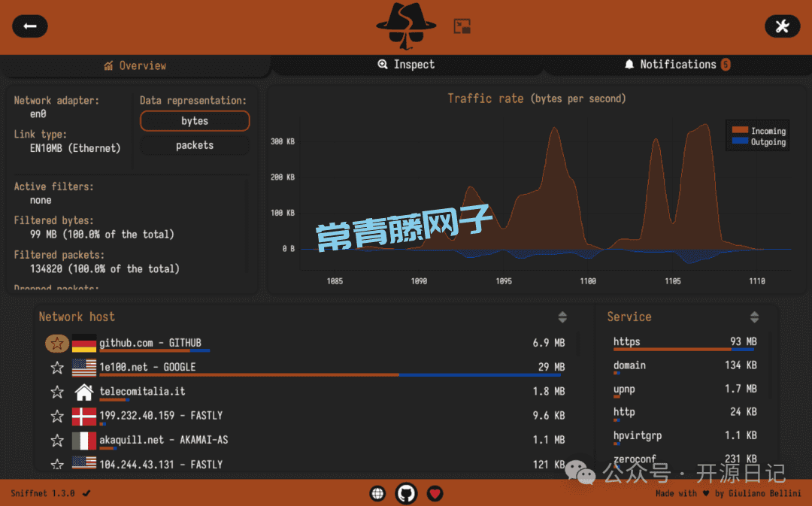This screenshot has width=812, height=506.
Task: Open settings with the wrench icon
Action: (x=782, y=26)
